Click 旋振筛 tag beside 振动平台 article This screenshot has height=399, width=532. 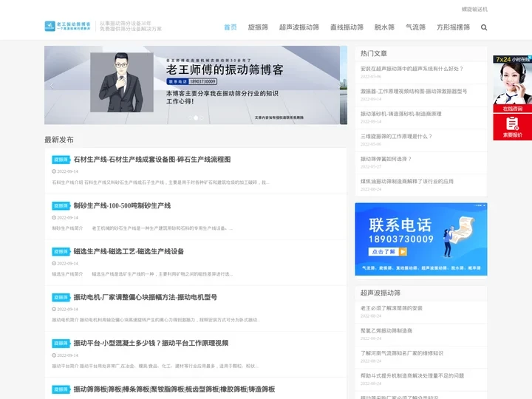(x=61, y=344)
